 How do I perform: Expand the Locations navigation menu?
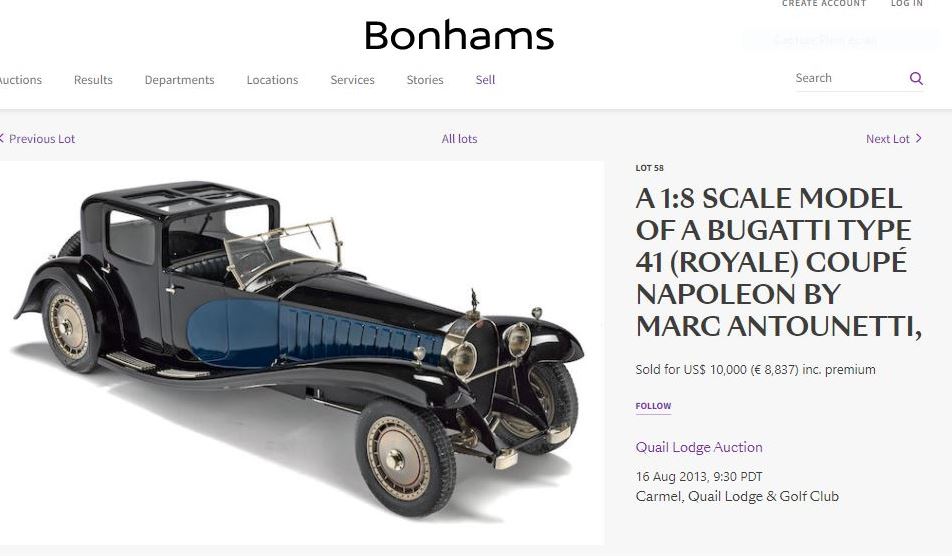point(272,80)
